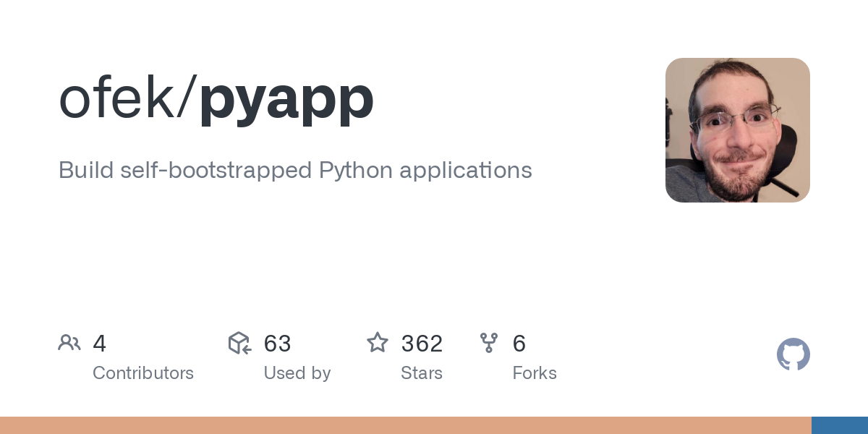Click the 'Build self-bootstrapped Python applications' description
The width and height of the screenshot is (868, 434).
295,171
